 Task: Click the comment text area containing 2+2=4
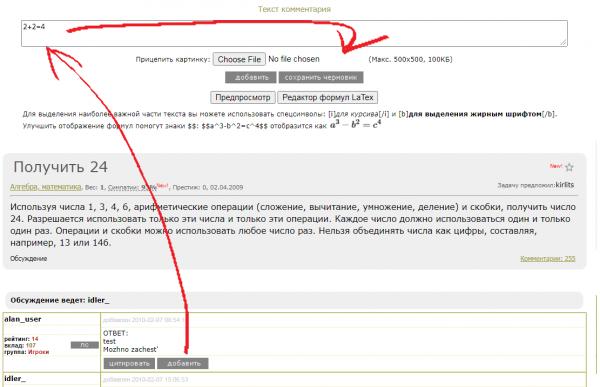coord(294,33)
